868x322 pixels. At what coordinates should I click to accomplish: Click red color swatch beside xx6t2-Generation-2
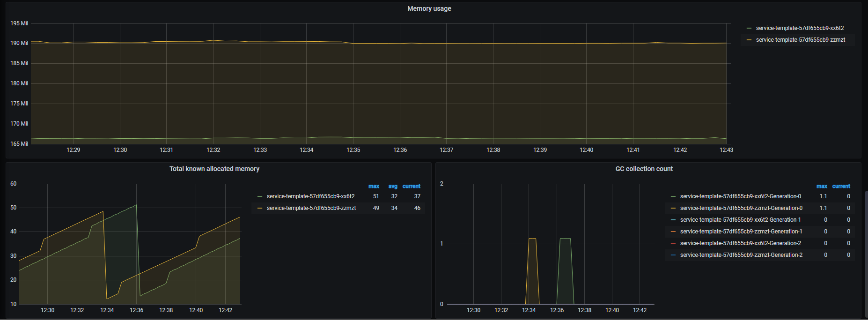[673, 243]
